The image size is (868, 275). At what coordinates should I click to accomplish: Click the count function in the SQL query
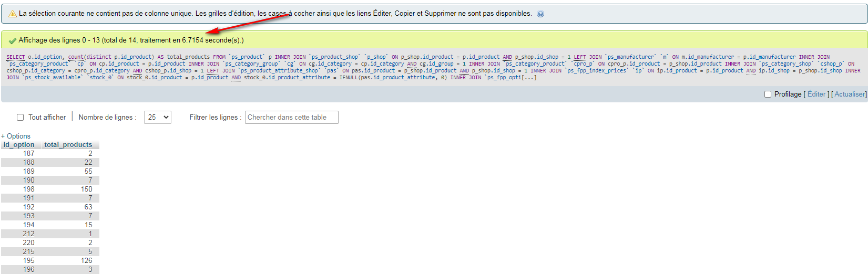pos(75,57)
